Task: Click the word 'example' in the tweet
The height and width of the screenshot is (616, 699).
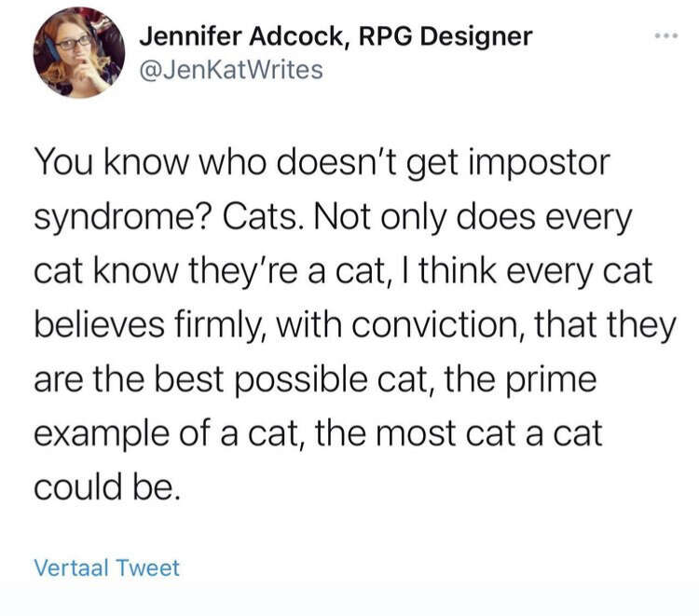Action: pyautogui.click(x=102, y=434)
